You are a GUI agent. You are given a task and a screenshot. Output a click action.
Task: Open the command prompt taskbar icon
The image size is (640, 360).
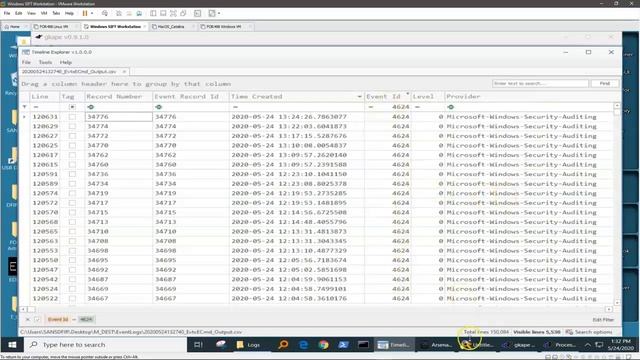point(363,345)
